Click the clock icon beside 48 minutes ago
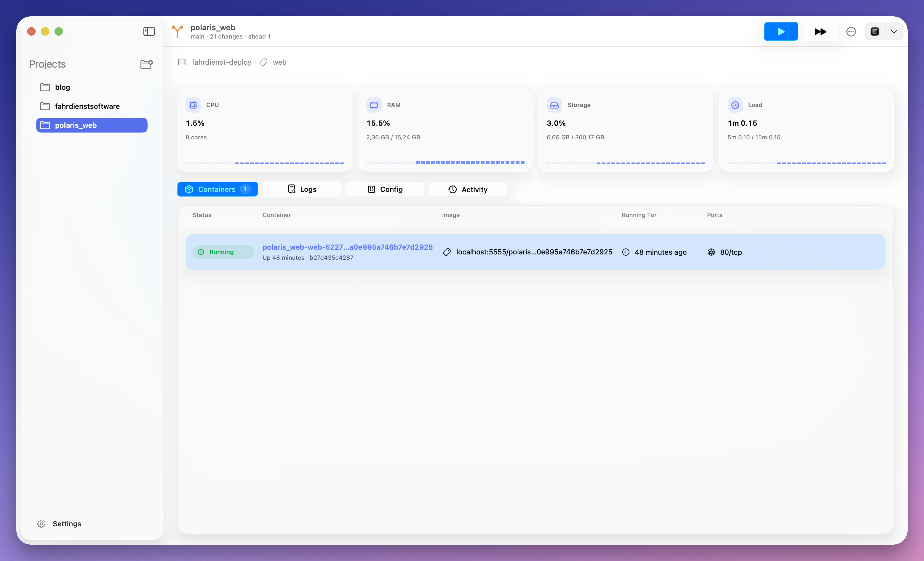The image size is (924, 561). [x=626, y=252]
